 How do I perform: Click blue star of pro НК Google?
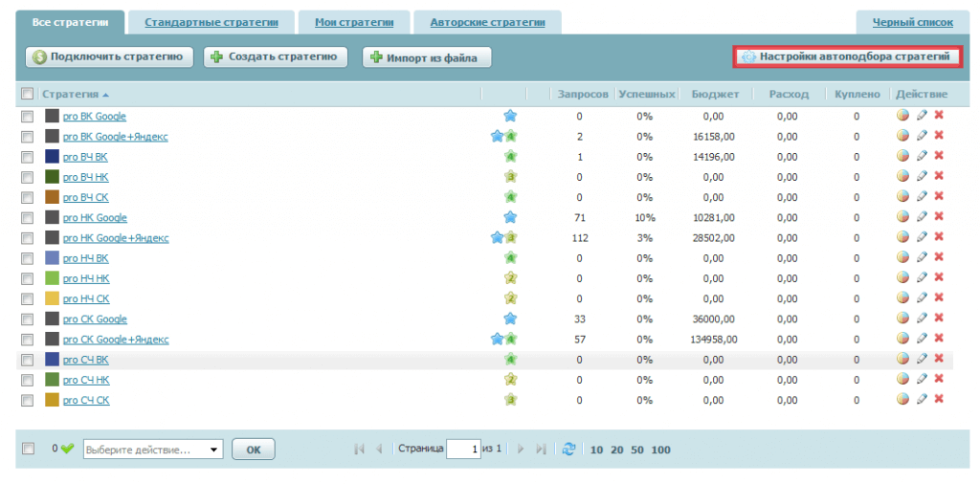(511, 217)
